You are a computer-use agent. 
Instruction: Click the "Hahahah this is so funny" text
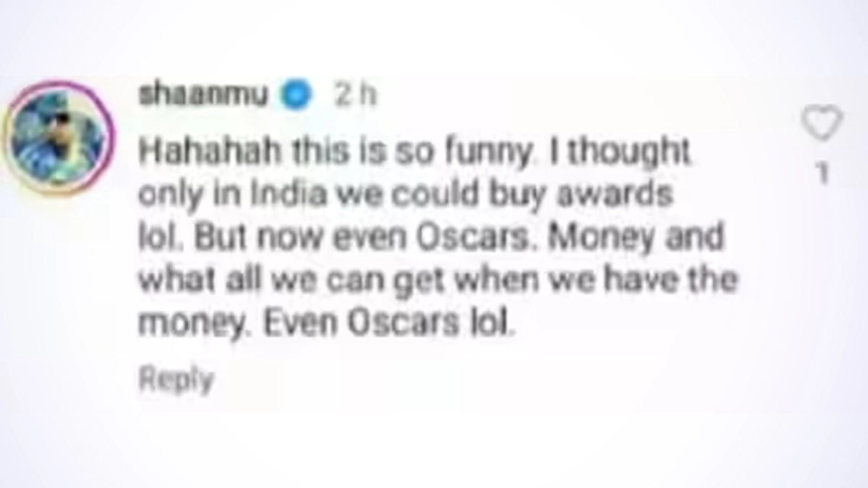(277, 153)
